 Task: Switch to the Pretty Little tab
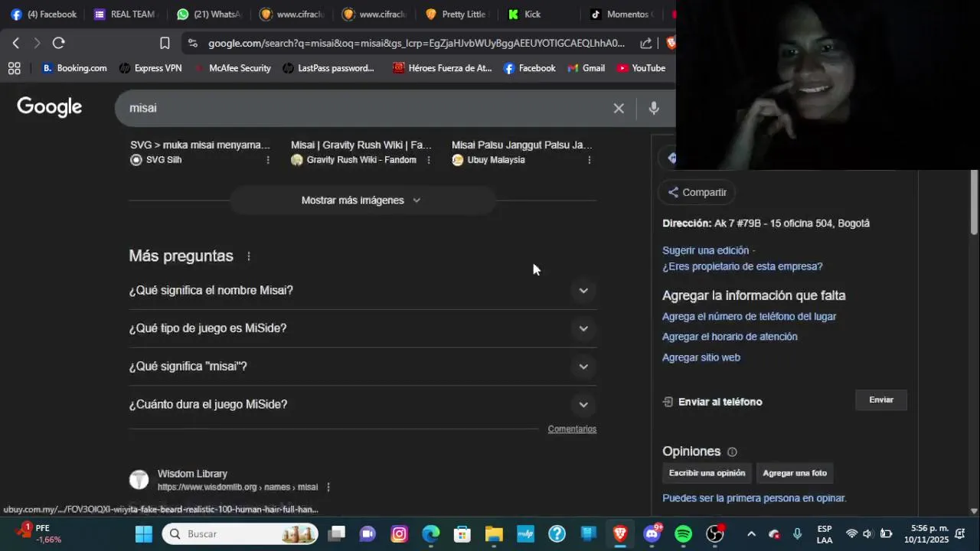pyautogui.click(x=456, y=14)
